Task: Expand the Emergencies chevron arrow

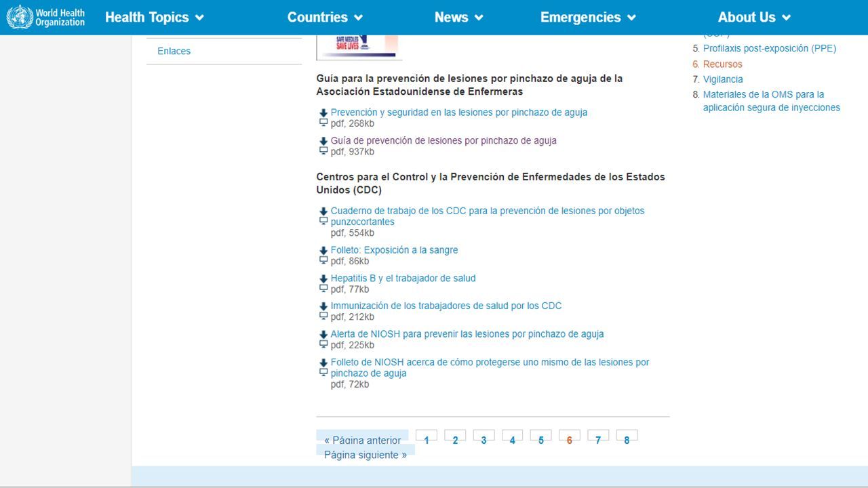Action: coord(632,18)
